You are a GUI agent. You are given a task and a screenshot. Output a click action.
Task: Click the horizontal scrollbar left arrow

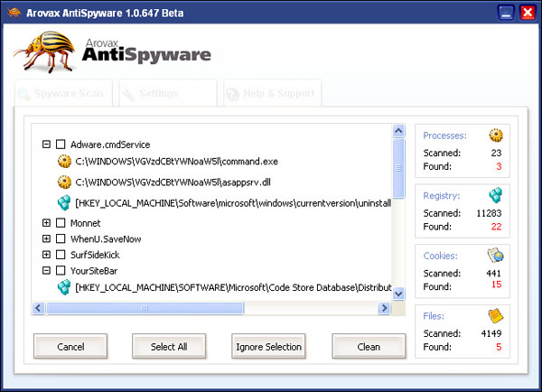(38, 308)
